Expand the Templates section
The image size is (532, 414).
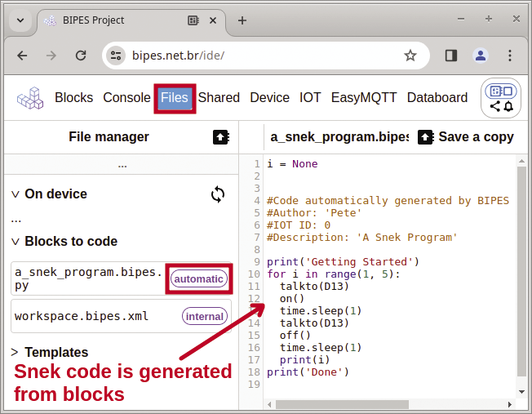(15, 352)
